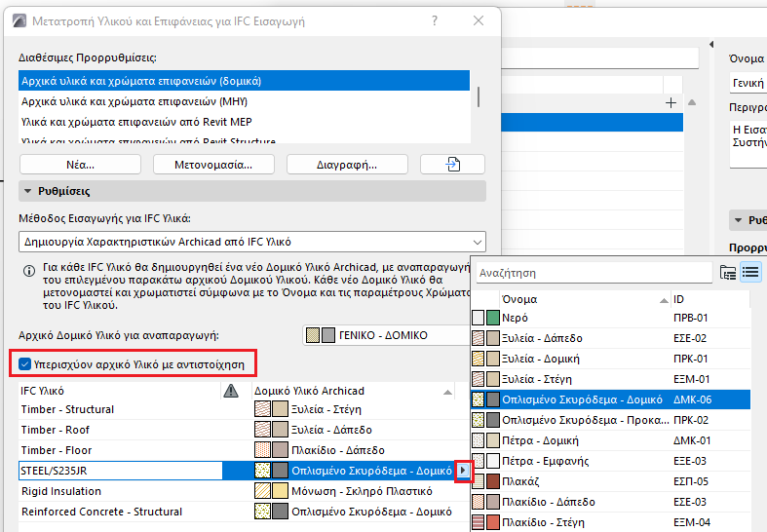Click Νερό green surface swatch in popup

(x=493, y=318)
